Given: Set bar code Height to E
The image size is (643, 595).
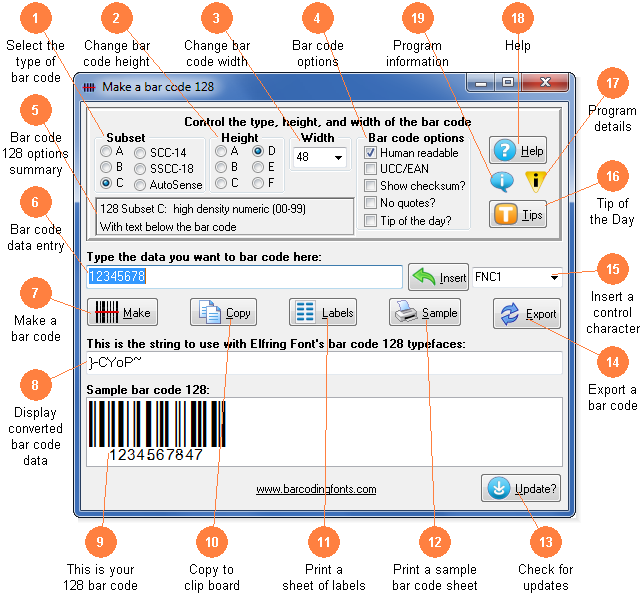Looking at the screenshot, I should 258,167.
